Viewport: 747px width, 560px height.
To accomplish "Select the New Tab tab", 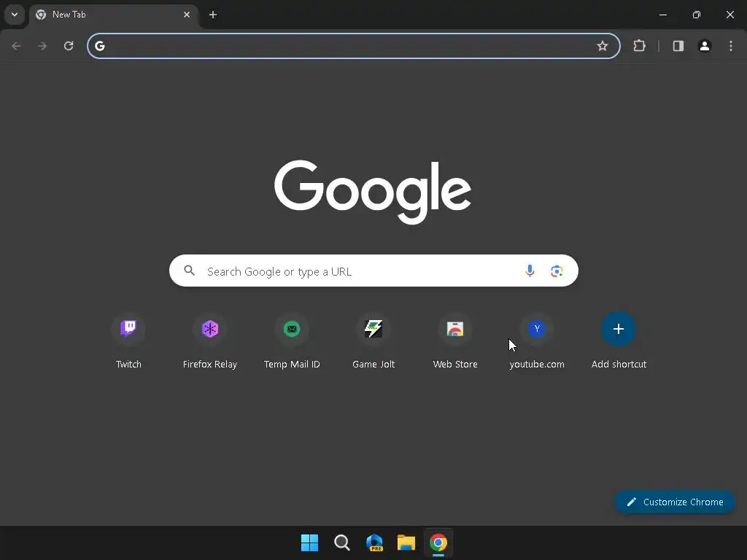I will click(x=113, y=15).
